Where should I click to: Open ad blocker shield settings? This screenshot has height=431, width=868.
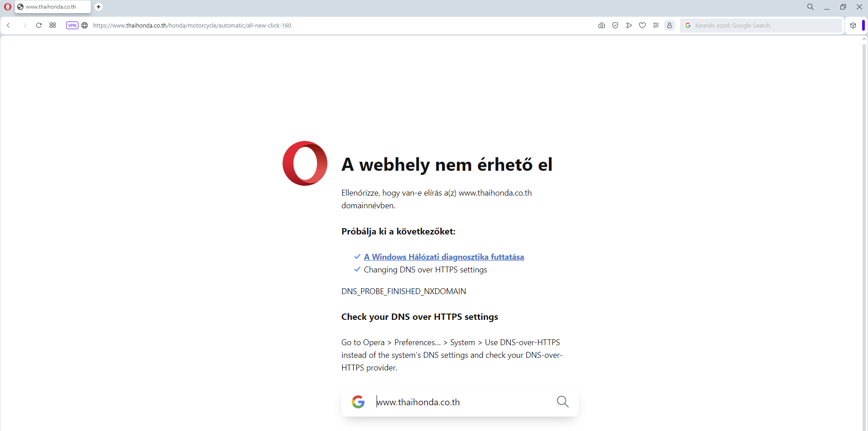pos(615,25)
